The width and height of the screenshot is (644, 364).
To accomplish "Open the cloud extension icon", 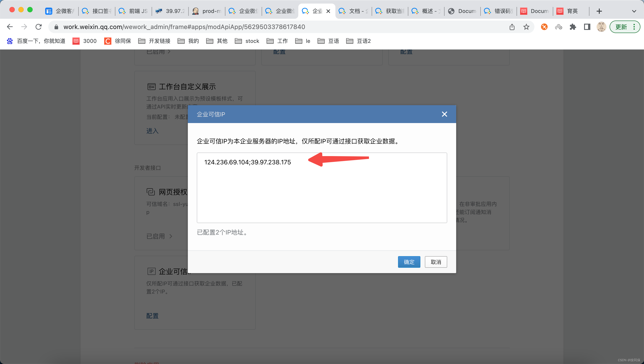I will tap(558, 27).
